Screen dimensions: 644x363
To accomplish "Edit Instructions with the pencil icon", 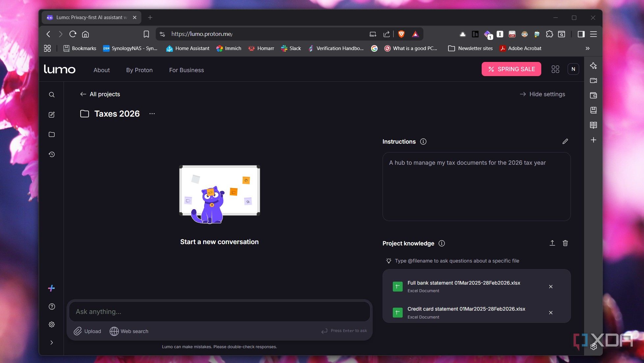I will coord(565,141).
